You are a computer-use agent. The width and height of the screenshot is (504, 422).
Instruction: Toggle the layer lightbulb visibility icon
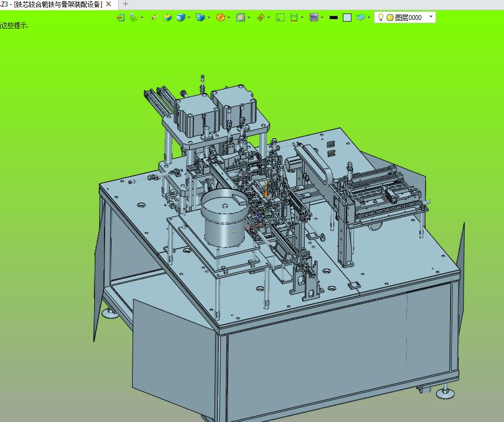(381, 17)
